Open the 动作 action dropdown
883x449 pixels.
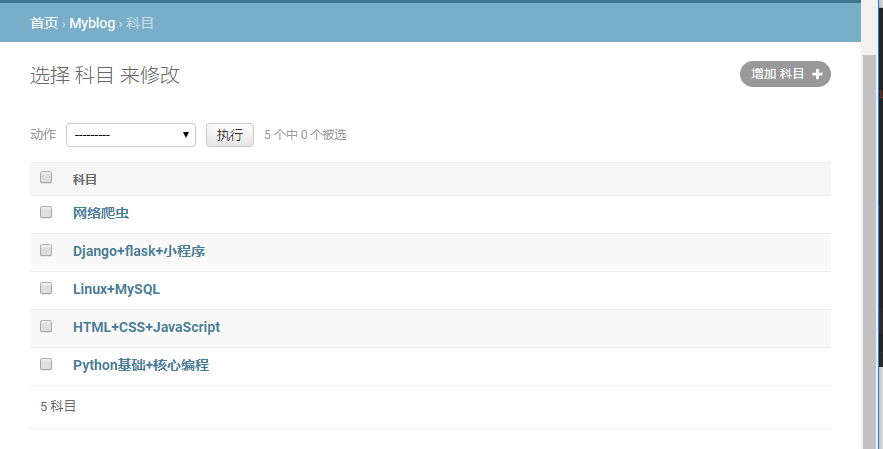pyautogui.click(x=131, y=135)
